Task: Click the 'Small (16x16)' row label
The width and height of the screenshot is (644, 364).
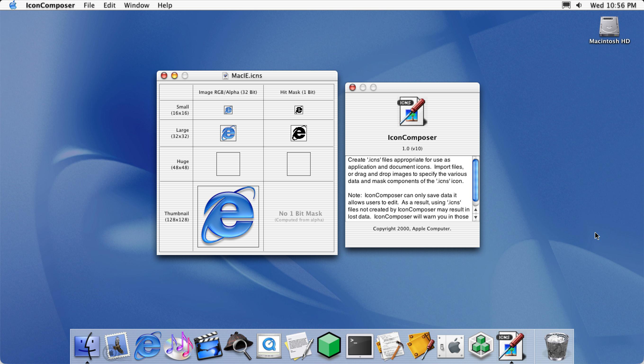Action: coord(180,110)
